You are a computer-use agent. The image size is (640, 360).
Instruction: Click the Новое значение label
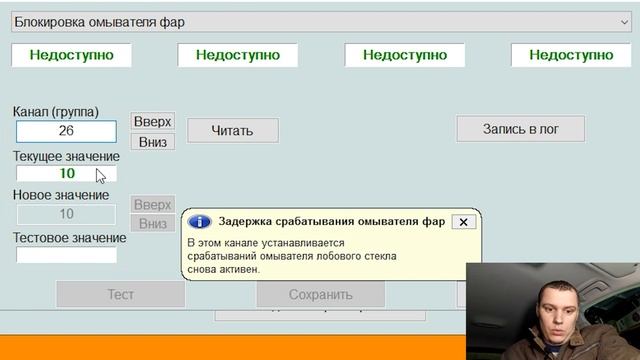click(x=61, y=195)
